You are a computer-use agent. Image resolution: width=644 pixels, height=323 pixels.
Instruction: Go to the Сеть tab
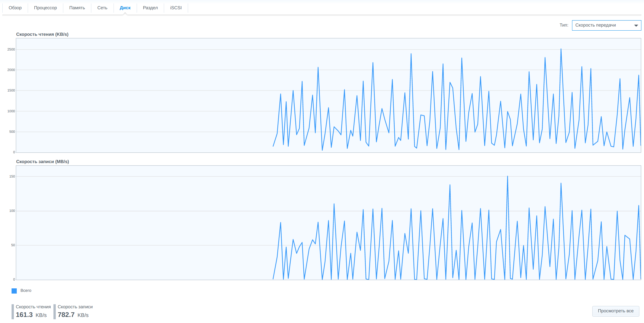pos(102,8)
